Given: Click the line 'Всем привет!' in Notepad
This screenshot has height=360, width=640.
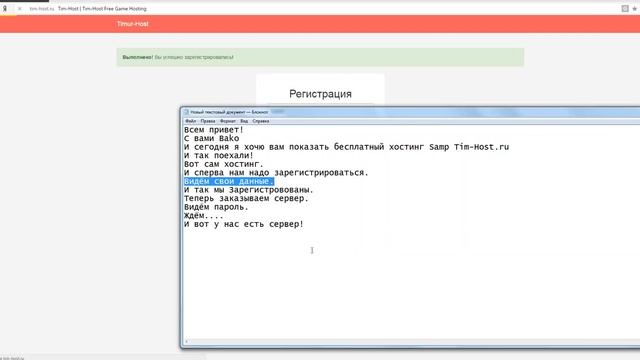Looking at the screenshot, I should (x=213, y=130).
